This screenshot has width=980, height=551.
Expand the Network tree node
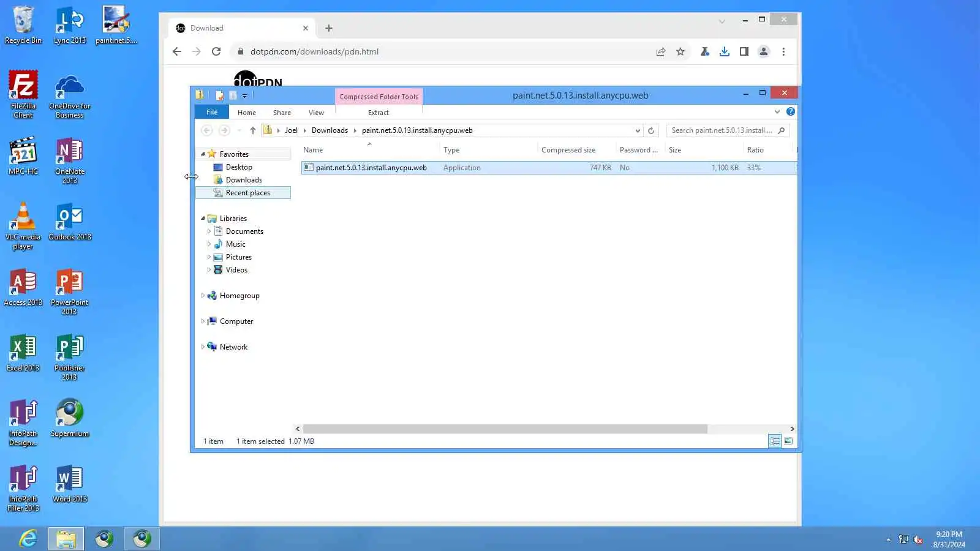(x=203, y=347)
